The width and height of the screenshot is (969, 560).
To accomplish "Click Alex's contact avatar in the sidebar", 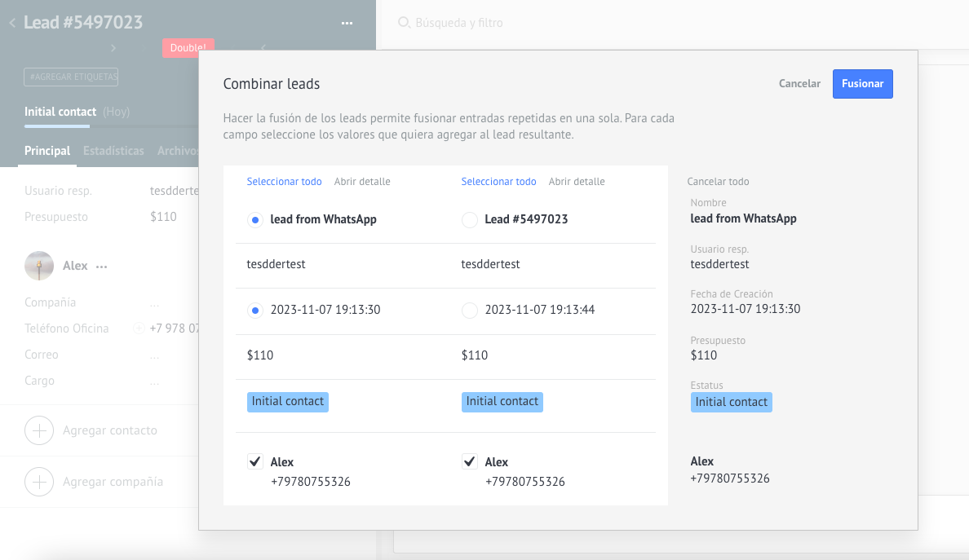I will tap(39, 266).
